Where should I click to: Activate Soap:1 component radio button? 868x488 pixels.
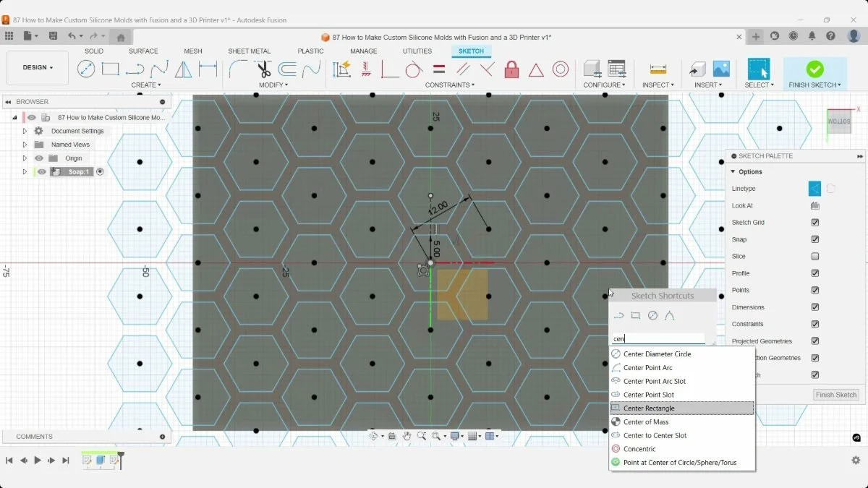(100, 172)
